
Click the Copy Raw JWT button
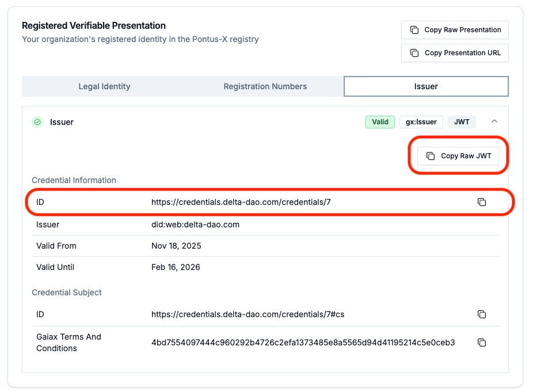458,155
